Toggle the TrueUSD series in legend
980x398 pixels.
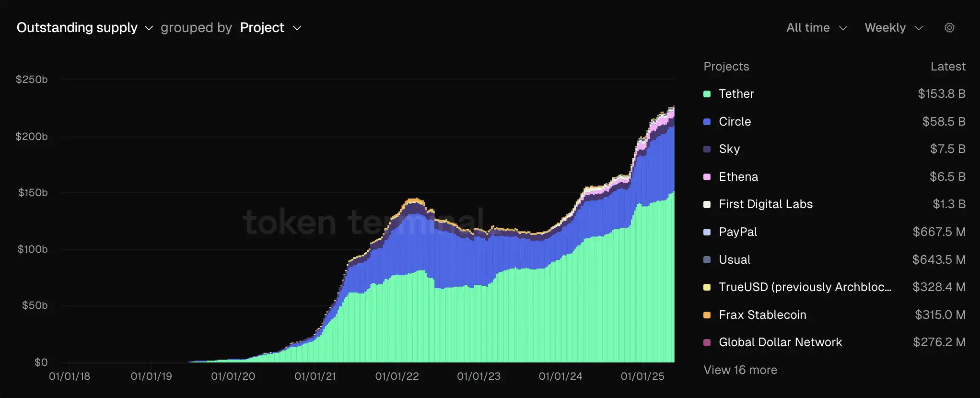point(805,287)
